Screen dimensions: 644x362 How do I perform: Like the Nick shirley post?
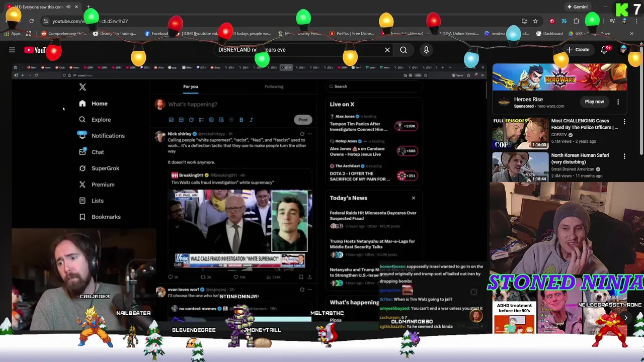236,277
